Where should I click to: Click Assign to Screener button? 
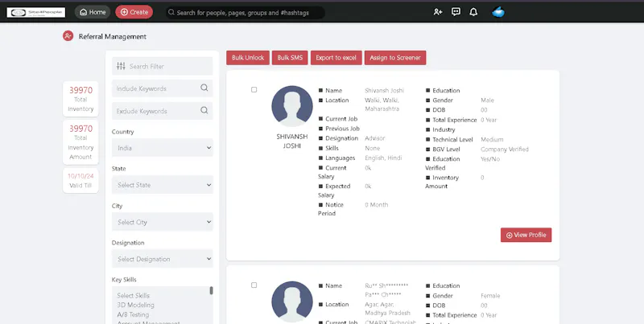(x=395, y=58)
